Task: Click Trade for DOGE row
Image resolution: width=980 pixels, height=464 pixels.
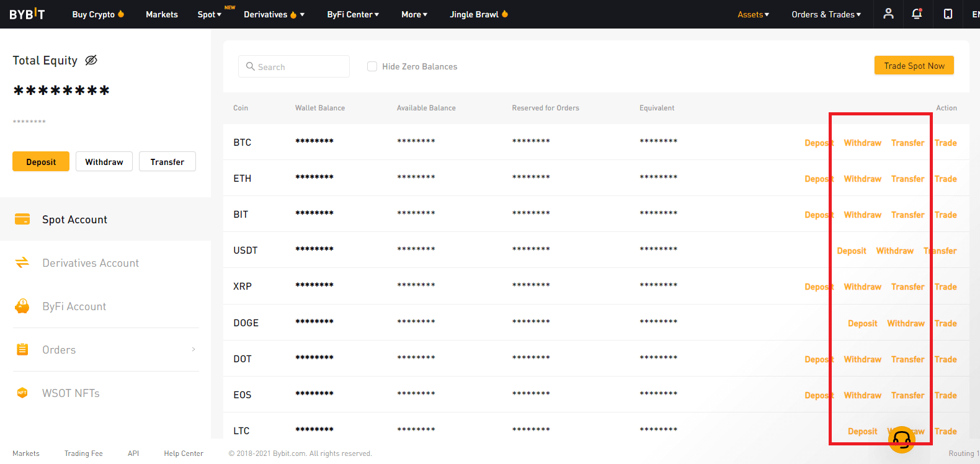Action: [945, 323]
